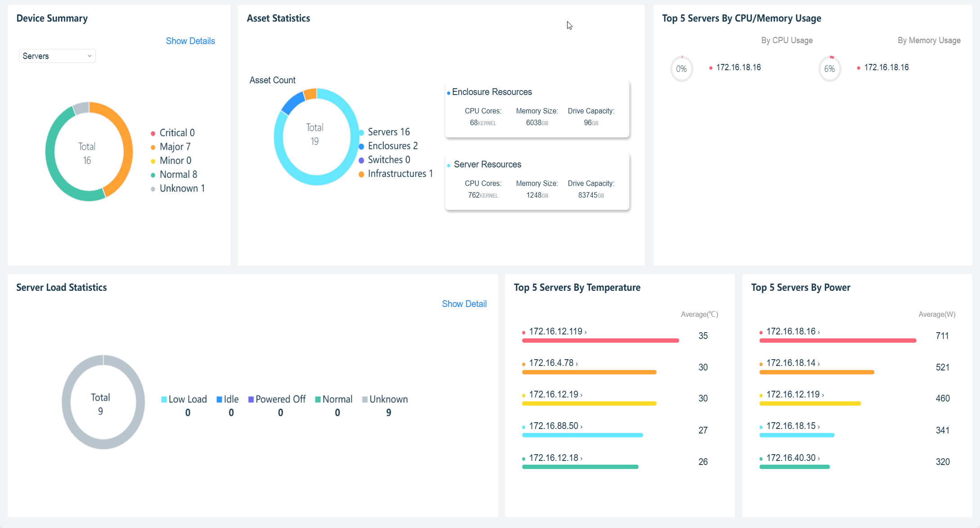Open the Servers dropdown in Device Summary
The image size is (980, 528).
(x=57, y=56)
